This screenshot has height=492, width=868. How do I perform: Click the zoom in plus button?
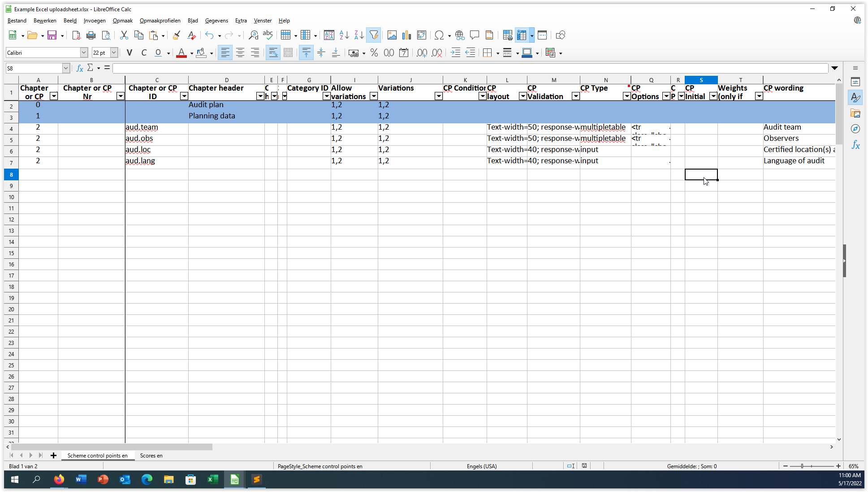[x=838, y=466]
